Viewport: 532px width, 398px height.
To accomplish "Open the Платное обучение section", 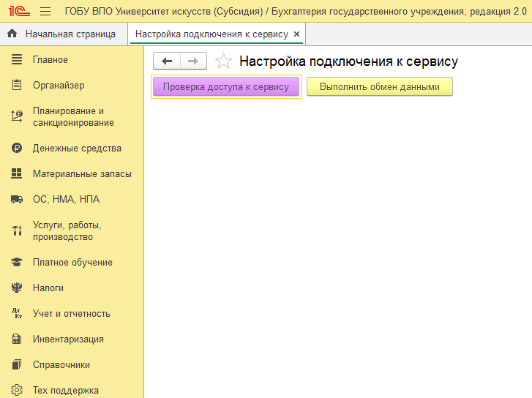I will [x=72, y=262].
